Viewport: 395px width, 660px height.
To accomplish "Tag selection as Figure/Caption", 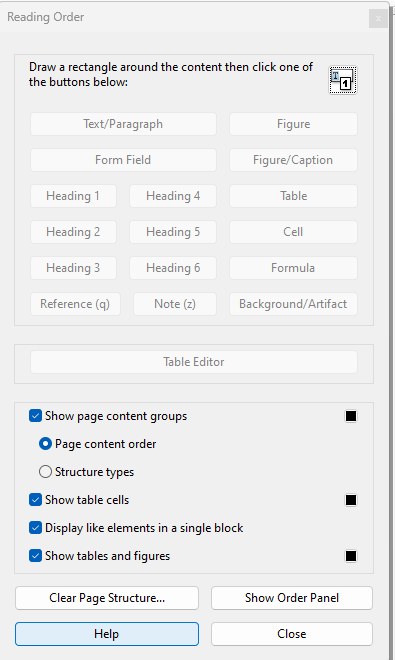I will [293, 160].
